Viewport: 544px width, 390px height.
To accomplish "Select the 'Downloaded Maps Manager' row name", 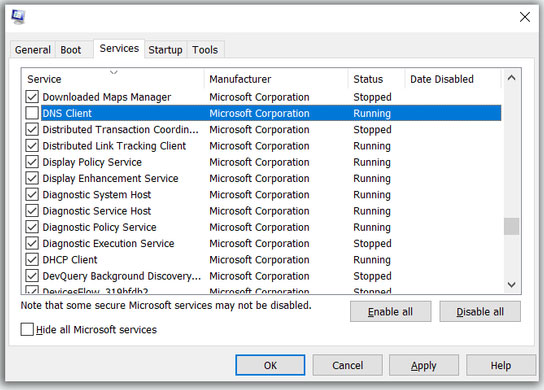I will (x=107, y=97).
